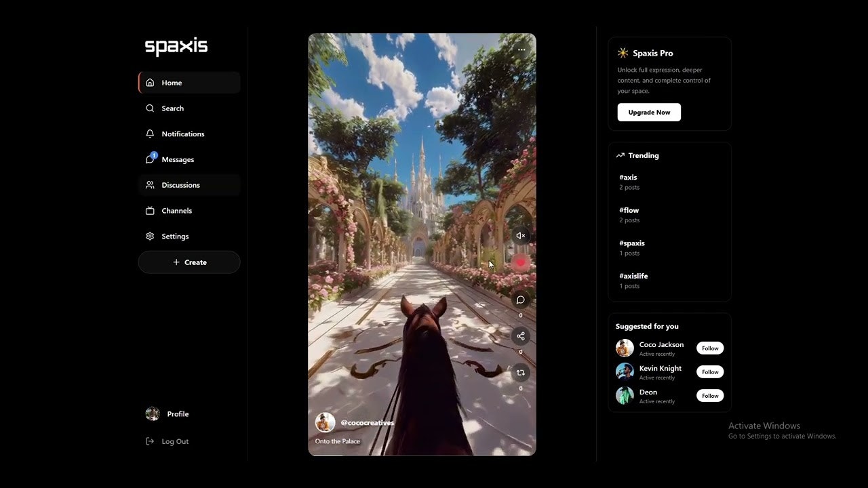The height and width of the screenshot is (488, 868).
Task: Open the #axislife trending tag
Action: pyautogui.click(x=633, y=276)
